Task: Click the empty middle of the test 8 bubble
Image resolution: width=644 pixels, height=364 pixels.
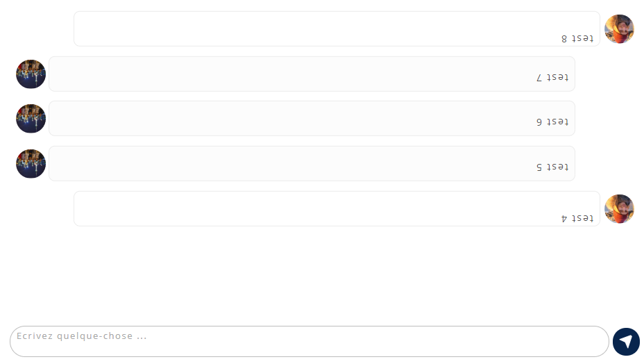Action: (337, 28)
